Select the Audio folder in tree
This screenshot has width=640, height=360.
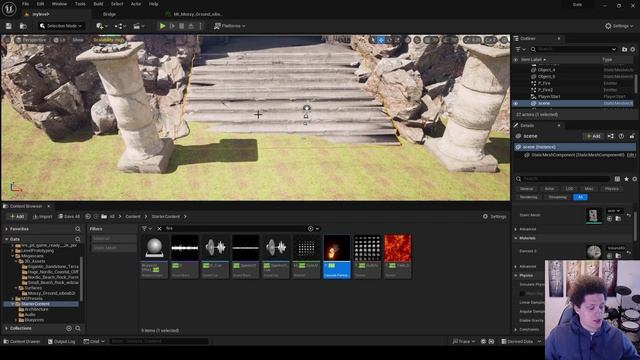(x=30, y=315)
